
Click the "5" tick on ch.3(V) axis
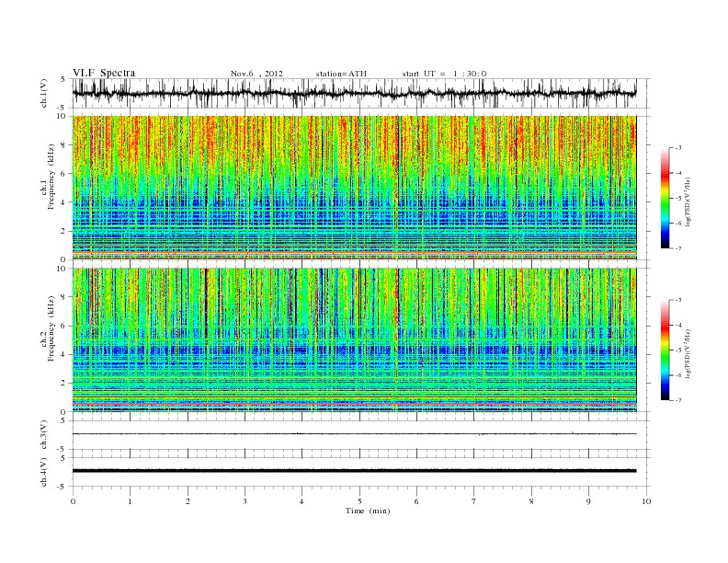[x=63, y=420]
